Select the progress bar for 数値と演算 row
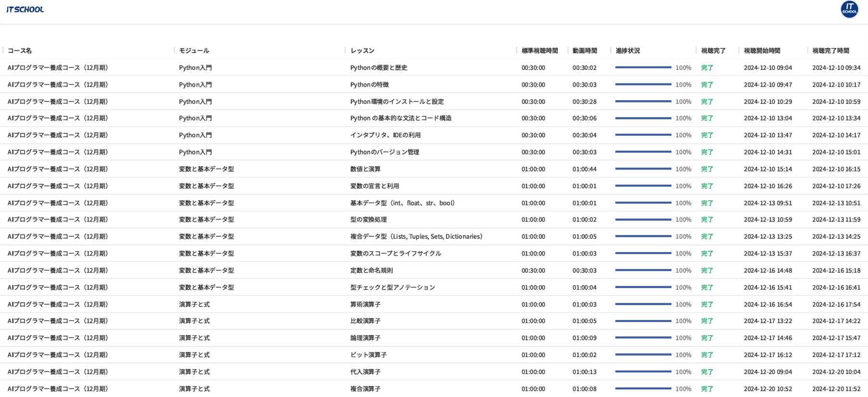Screen dimensions: 868x397 point(643,169)
